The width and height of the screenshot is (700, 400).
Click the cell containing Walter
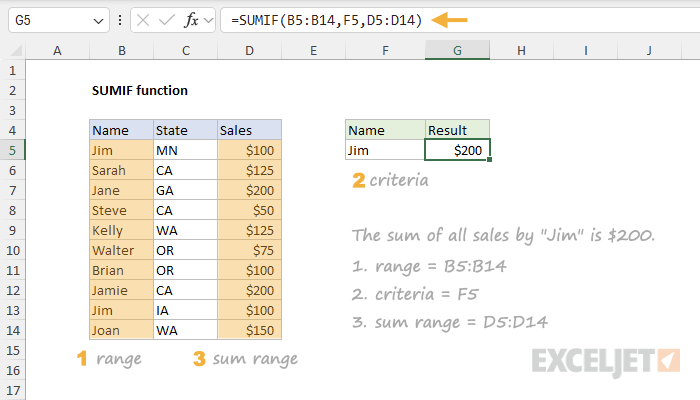click(121, 250)
